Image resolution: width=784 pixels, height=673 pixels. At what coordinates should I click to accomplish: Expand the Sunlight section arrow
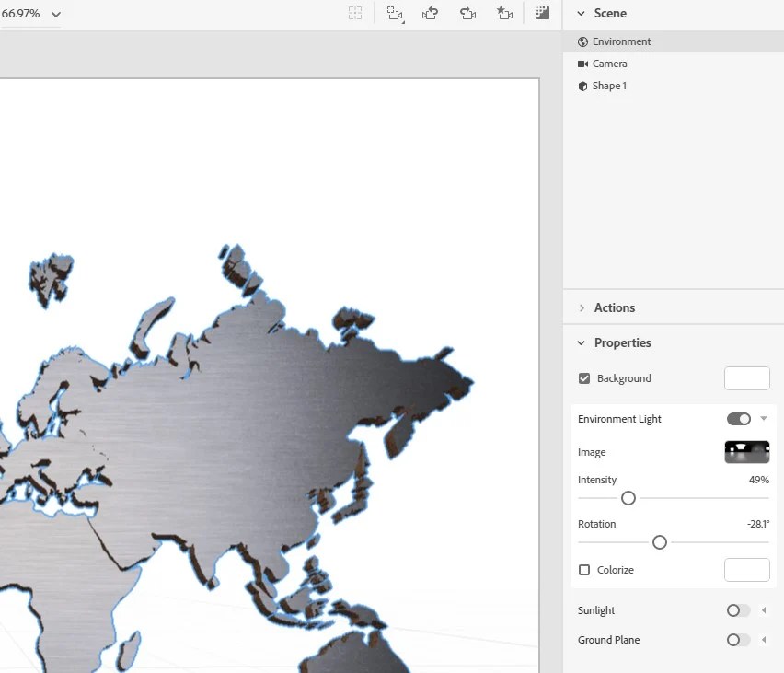click(764, 610)
